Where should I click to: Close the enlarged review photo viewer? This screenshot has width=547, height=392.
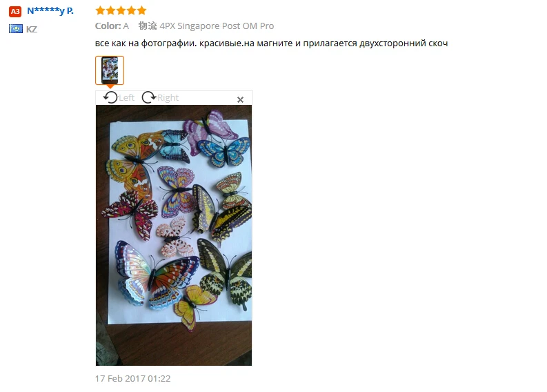click(x=240, y=100)
